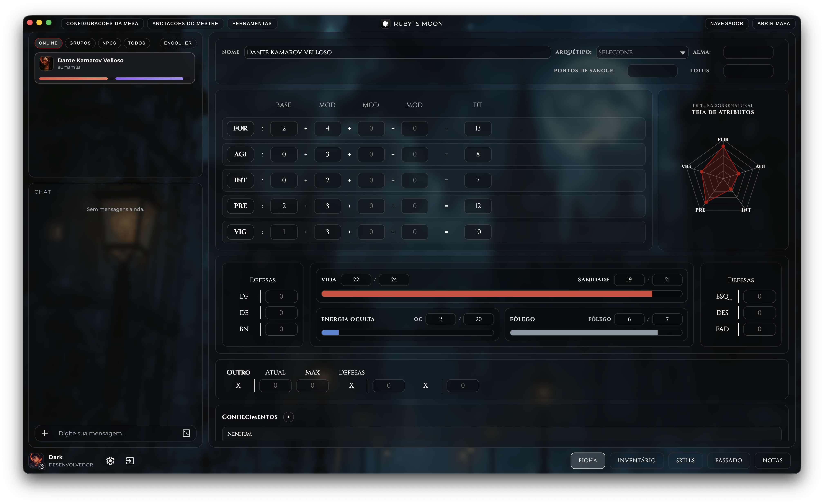Click the red Vida progress bar
Viewport: 824px width, 504px height.
click(502, 294)
